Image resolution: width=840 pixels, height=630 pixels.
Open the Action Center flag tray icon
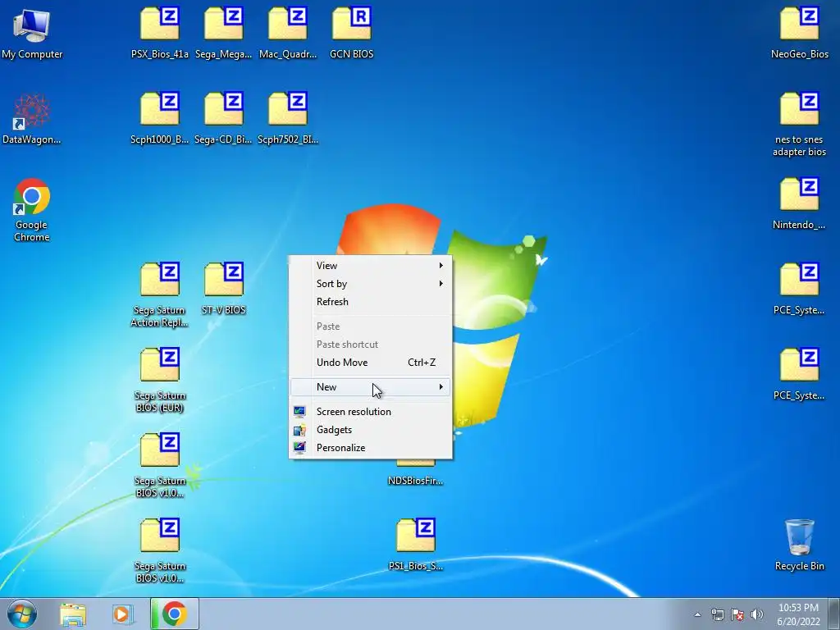737,614
